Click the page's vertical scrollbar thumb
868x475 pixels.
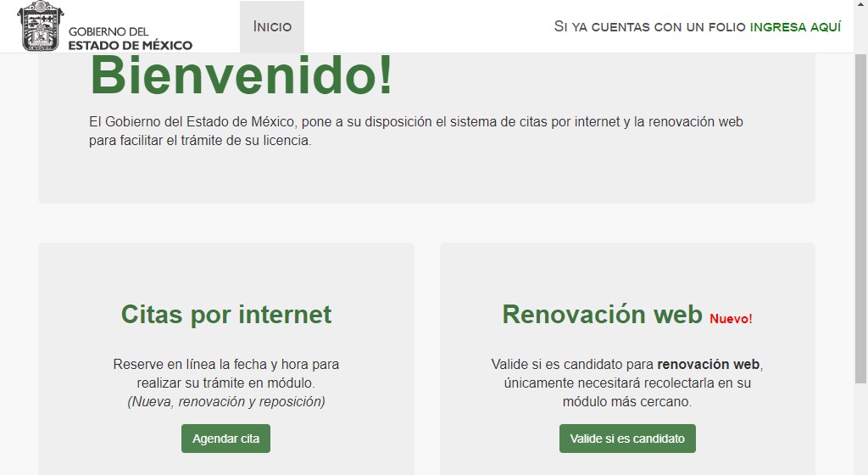pyautogui.click(x=860, y=218)
